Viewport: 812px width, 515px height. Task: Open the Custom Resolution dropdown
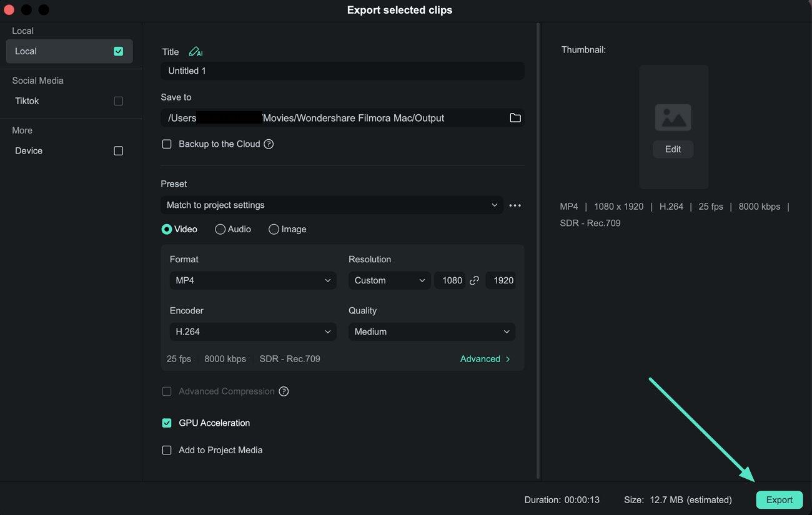click(390, 281)
